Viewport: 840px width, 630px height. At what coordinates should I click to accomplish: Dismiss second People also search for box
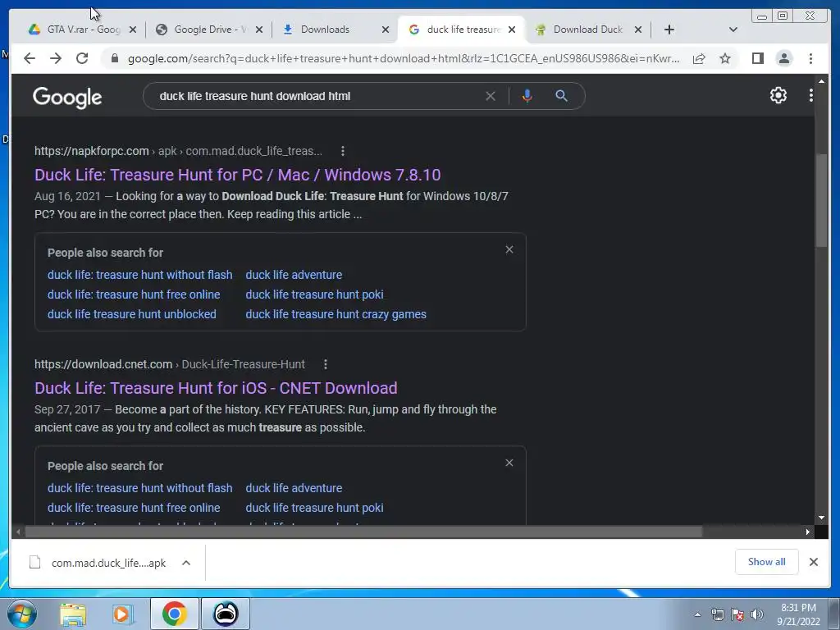point(509,463)
